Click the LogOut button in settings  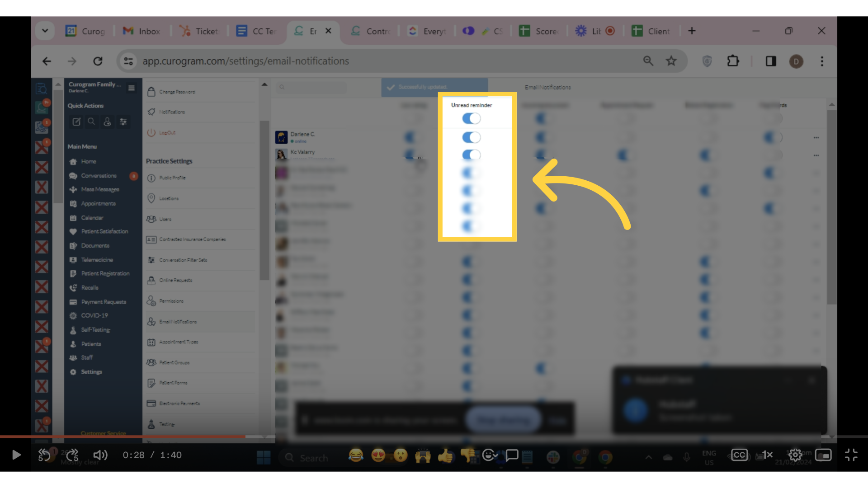click(167, 132)
